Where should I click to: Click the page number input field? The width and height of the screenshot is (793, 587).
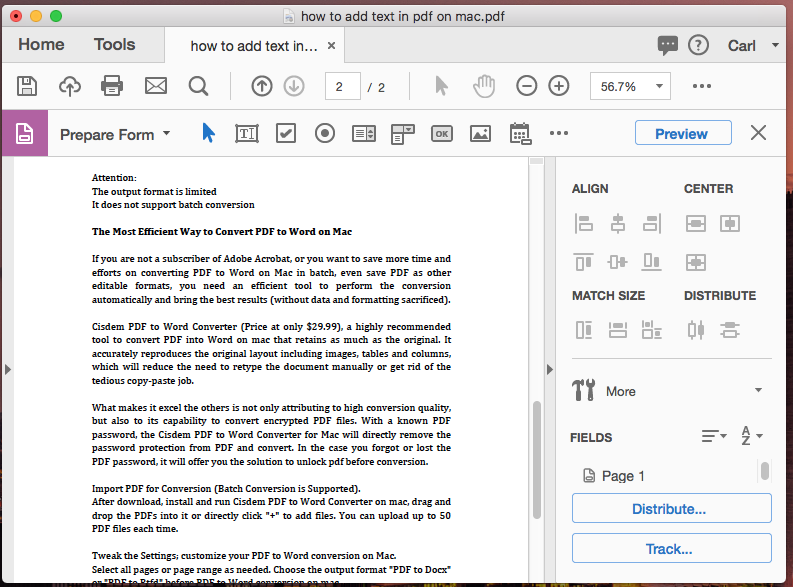pyautogui.click(x=342, y=86)
